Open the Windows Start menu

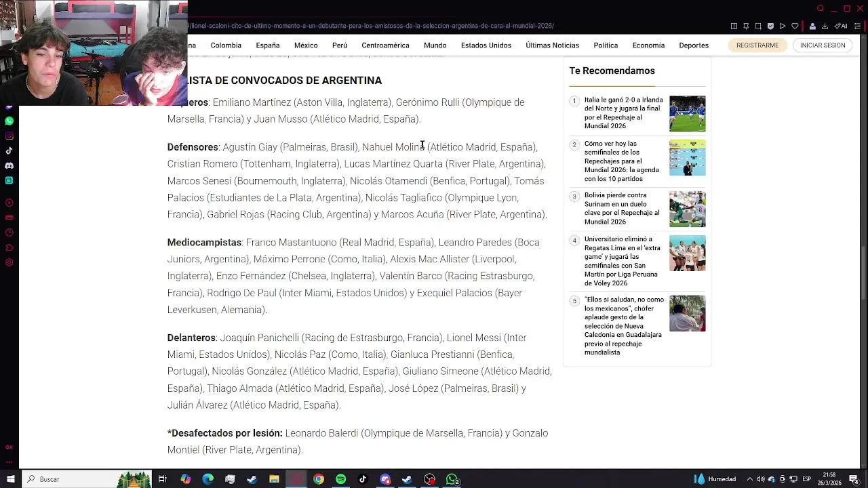10,479
